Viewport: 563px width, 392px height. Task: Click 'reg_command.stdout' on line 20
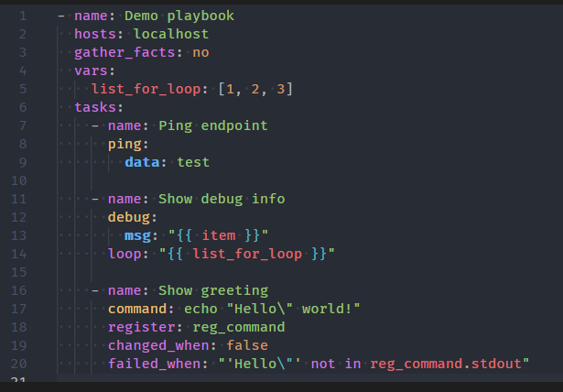(446, 364)
